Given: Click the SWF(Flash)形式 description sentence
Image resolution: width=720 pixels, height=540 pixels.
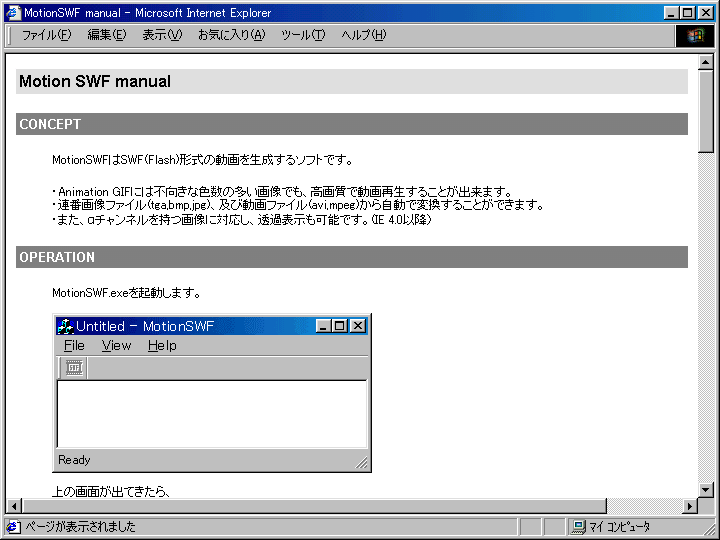Looking at the screenshot, I should click(x=202, y=160).
